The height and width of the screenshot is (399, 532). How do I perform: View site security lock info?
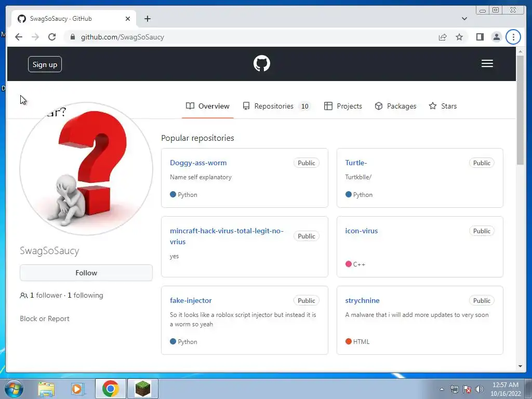click(x=72, y=37)
